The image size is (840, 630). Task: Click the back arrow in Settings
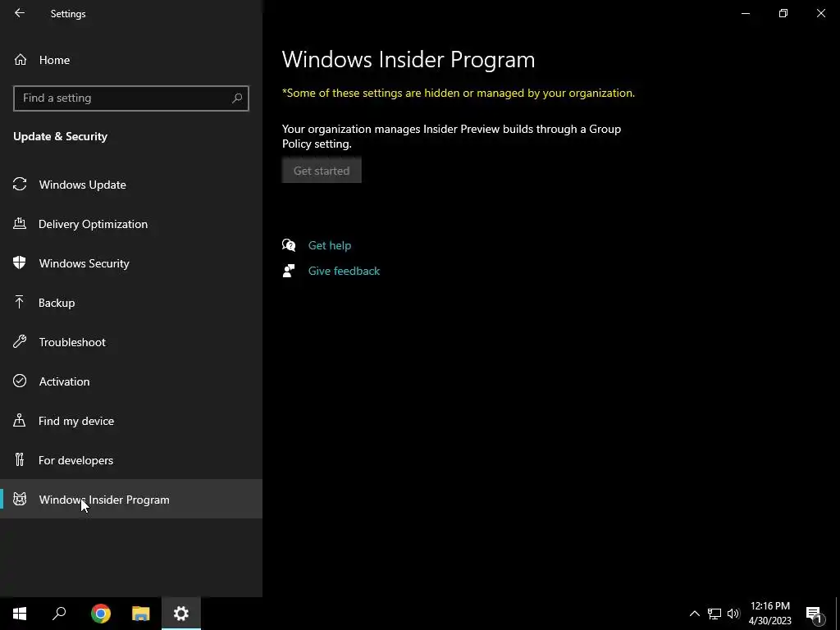point(20,13)
